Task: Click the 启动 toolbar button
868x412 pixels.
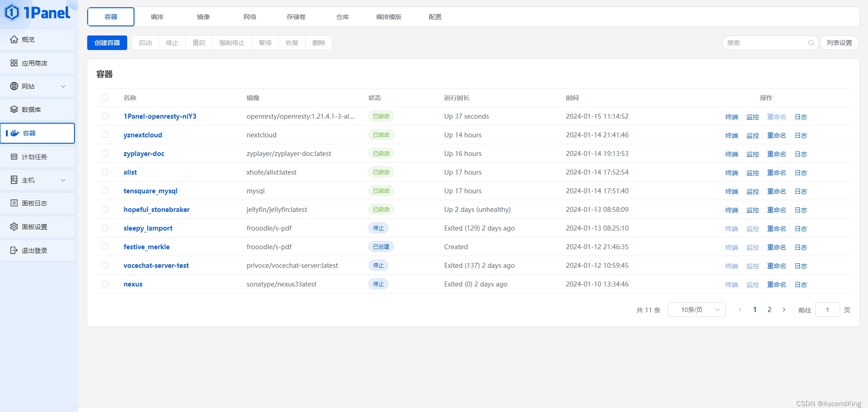Action: click(145, 43)
